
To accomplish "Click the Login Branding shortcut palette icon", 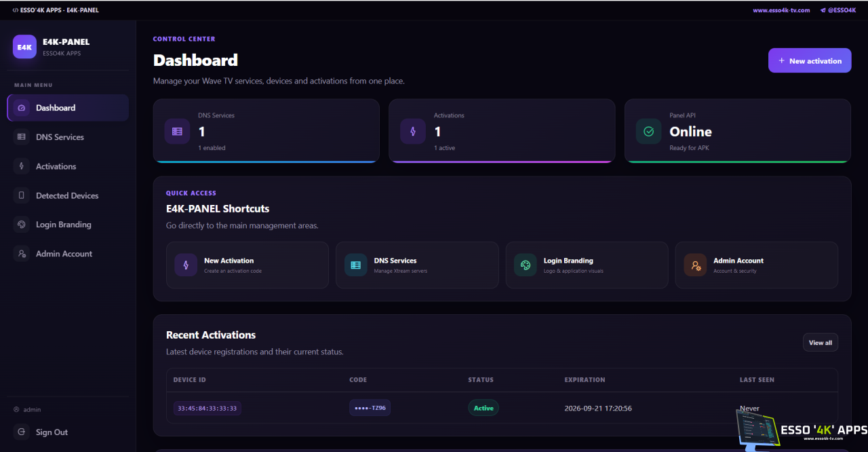I will tap(526, 265).
